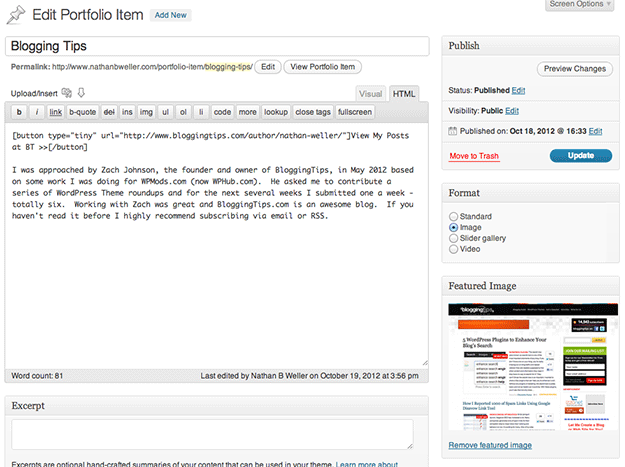625x467 pixels.
Task: Switch to the HTML editor tab
Action: 404,93
